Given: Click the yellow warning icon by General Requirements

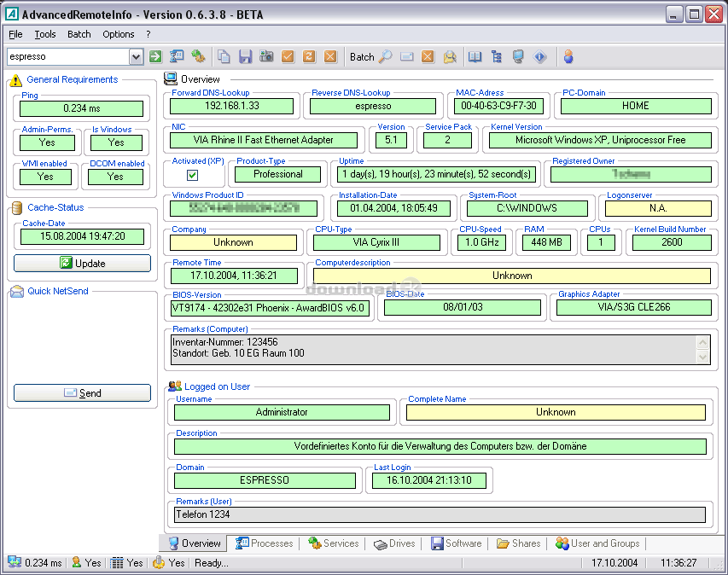Looking at the screenshot, I should pos(15,80).
